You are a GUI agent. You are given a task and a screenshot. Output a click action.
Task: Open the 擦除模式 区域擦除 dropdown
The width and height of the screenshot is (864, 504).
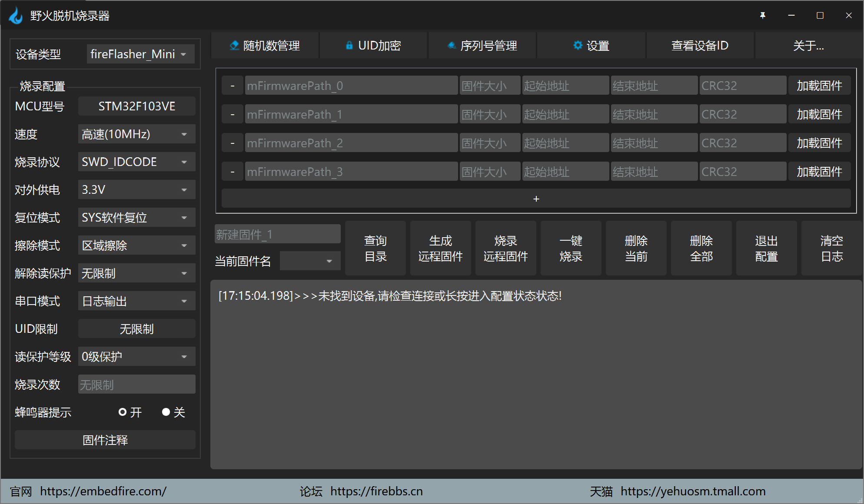pos(136,245)
